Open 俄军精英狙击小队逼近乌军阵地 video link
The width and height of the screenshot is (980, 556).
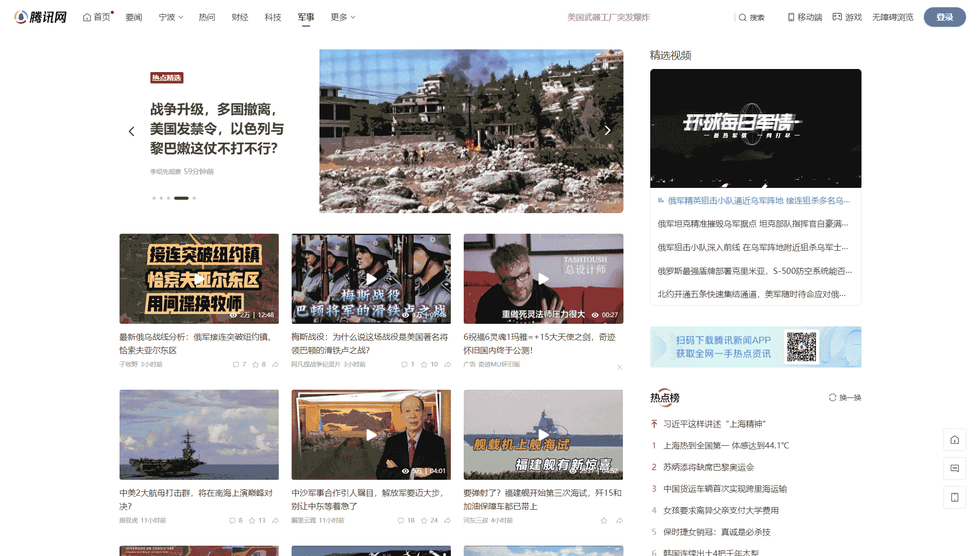point(759,200)
